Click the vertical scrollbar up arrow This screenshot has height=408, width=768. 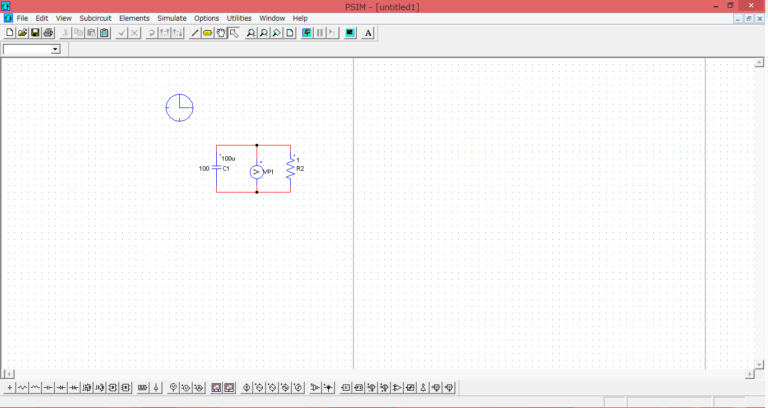coord(759,63)
